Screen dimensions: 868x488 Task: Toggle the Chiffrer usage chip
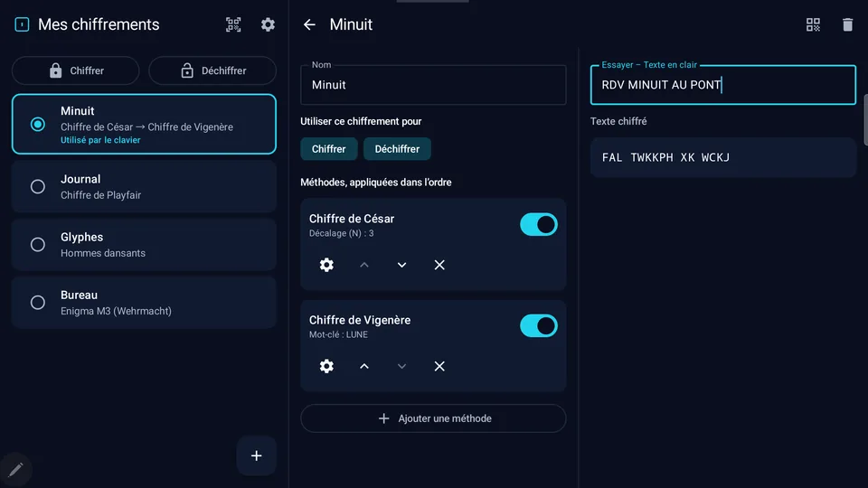coord(329,149)
